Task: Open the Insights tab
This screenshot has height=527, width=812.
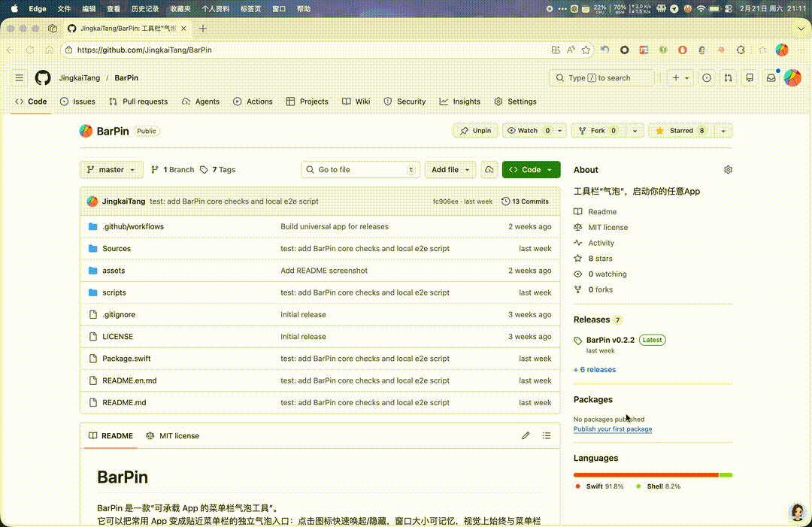Action: pos(460,102)
